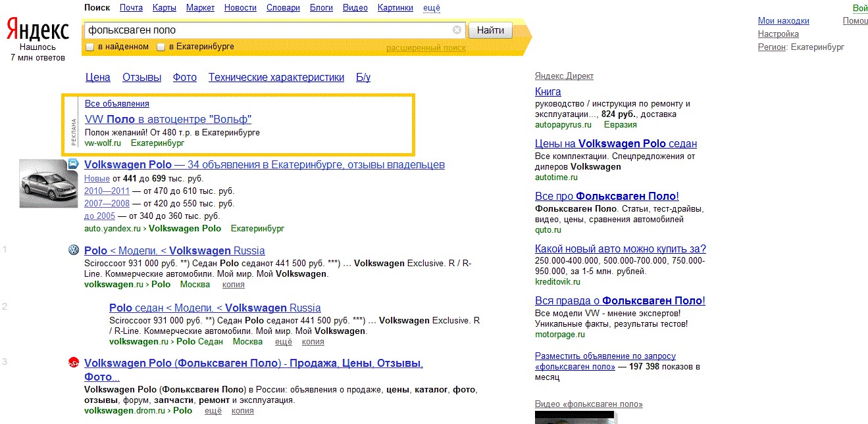868x424 pixels.
Task: Clear search query with the X icon
Action: [x=457, y=30]
